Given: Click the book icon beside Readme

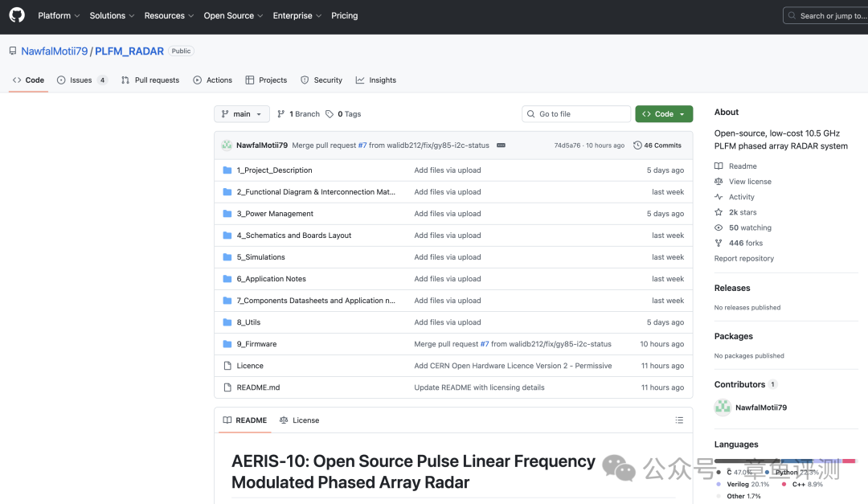Looking at the screenshot, I should [719, 166].
